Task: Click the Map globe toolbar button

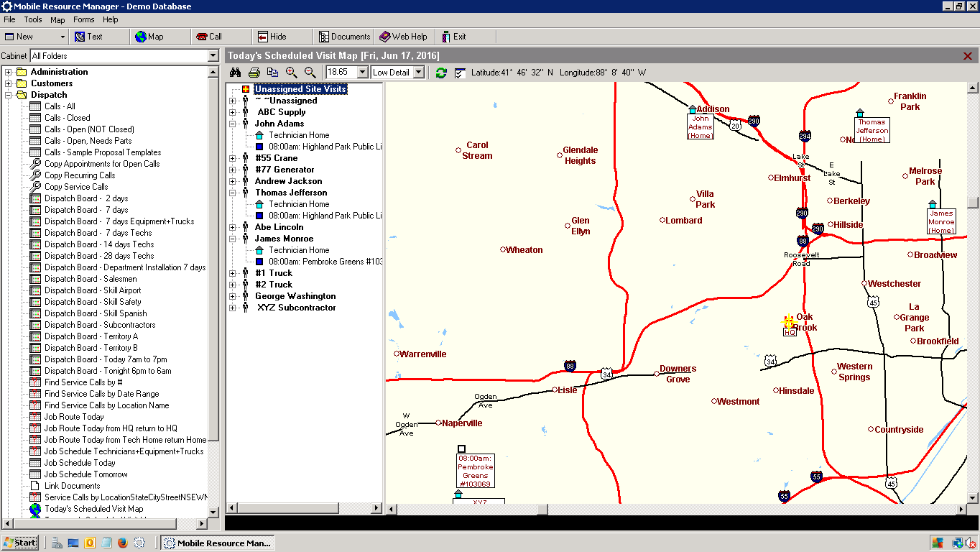Action: click(x=160, y=37)
